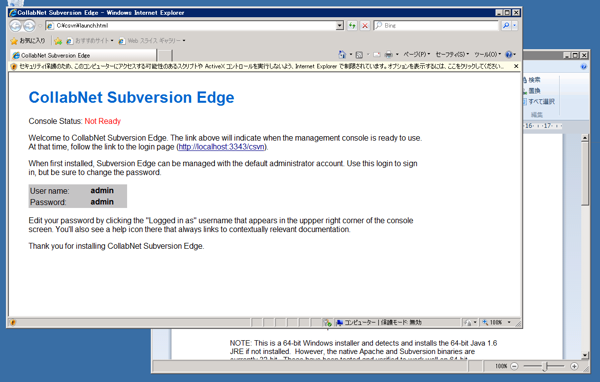Click the 'Not Ready' console status text

pos(103,121)
